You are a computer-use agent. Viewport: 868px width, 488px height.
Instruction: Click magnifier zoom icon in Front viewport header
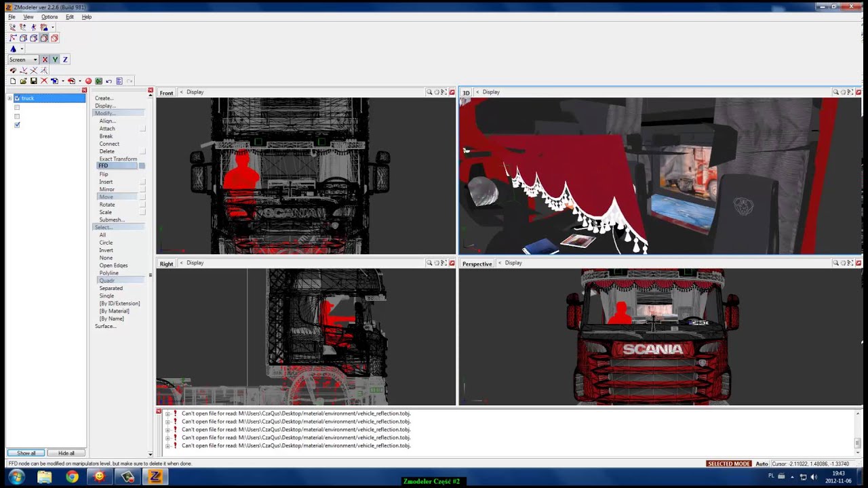429,92
